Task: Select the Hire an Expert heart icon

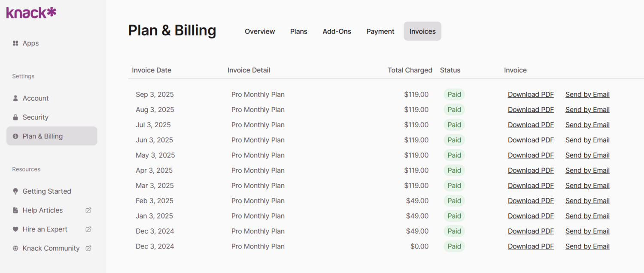Action: tap(16, 229)
